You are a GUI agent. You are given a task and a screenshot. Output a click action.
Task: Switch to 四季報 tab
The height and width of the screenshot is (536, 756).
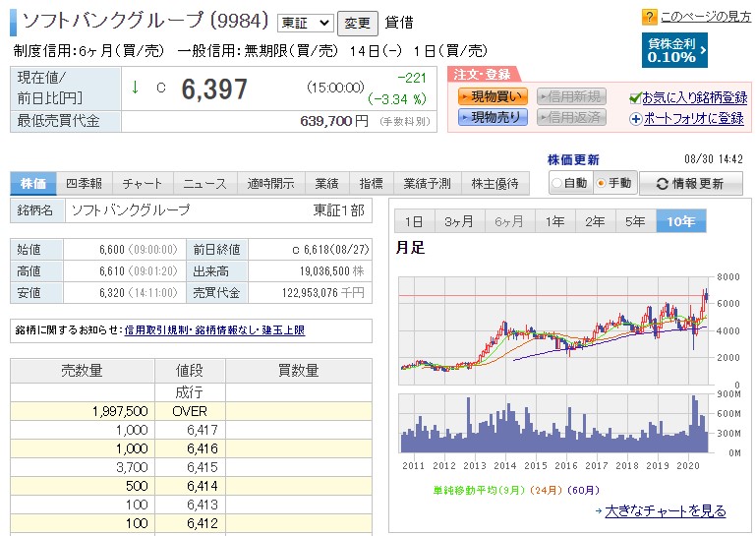(x=85, y=183)
